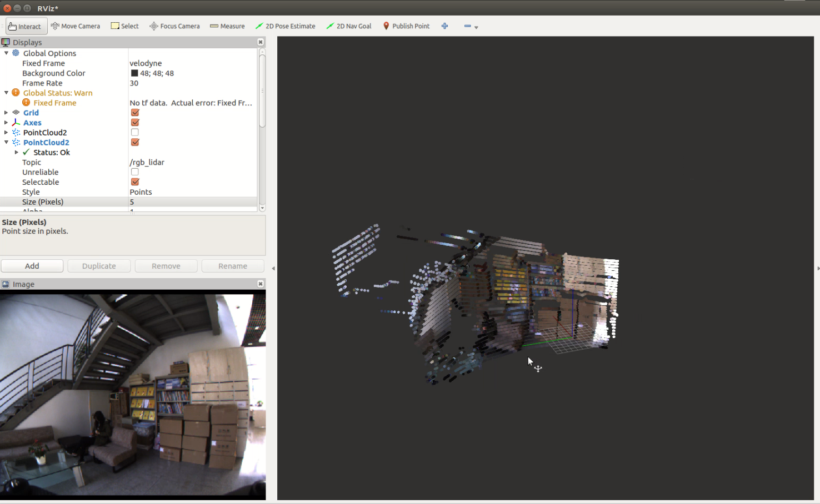The width and height of the screenshot is (820, 504).
Task: Click the Displays scrollbar down arrow
Action: 262,208
